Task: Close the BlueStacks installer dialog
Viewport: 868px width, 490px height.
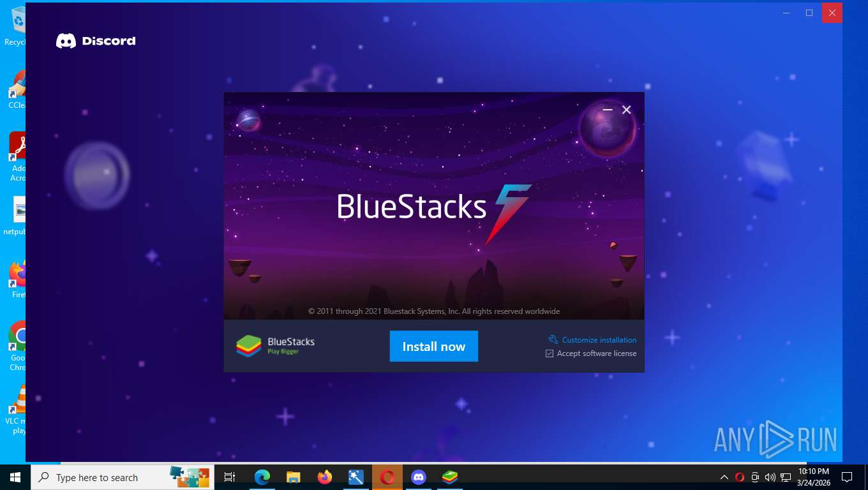Action: (627, 110)
